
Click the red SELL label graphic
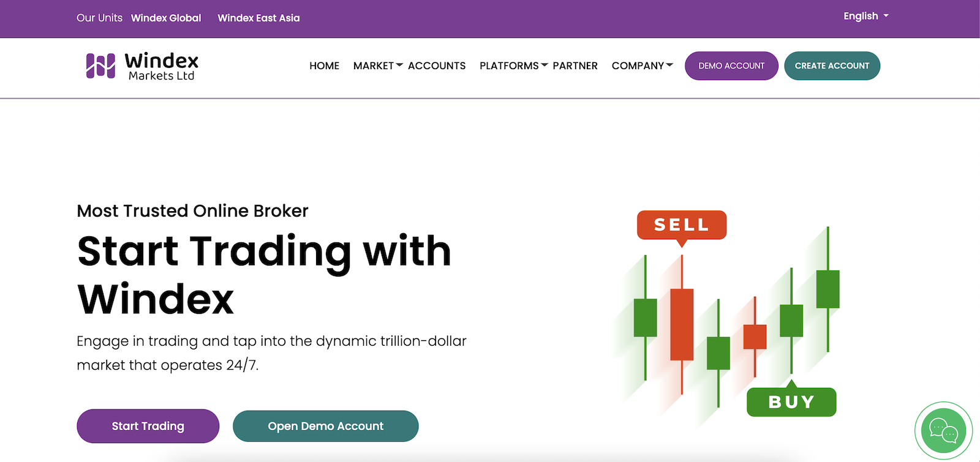tap(682, 225)
